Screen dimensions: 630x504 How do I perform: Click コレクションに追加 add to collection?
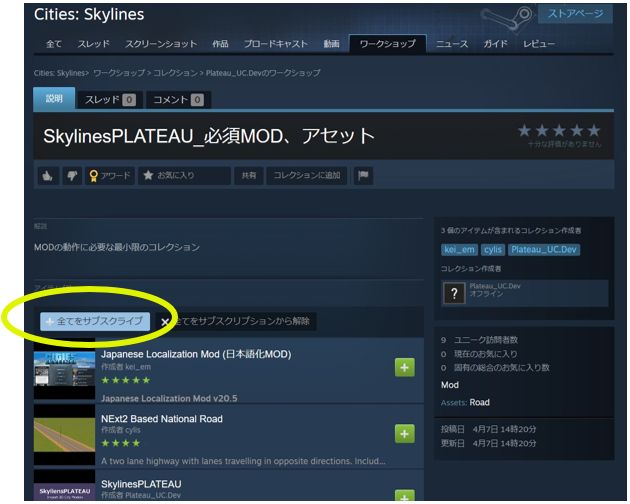coord(307,176)
